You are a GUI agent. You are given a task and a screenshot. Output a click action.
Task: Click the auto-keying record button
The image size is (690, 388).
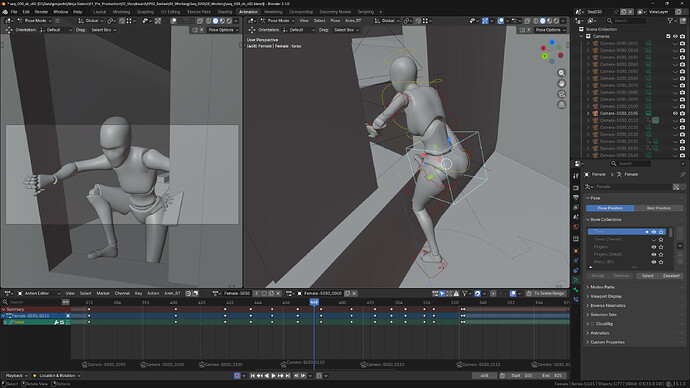[237, 376]
